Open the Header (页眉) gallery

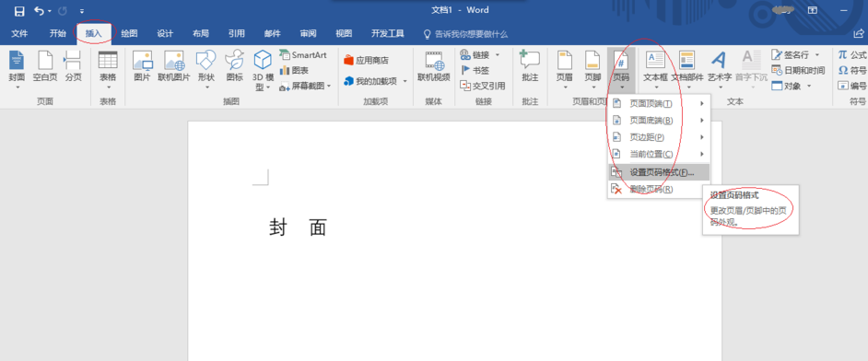(565, 70)
